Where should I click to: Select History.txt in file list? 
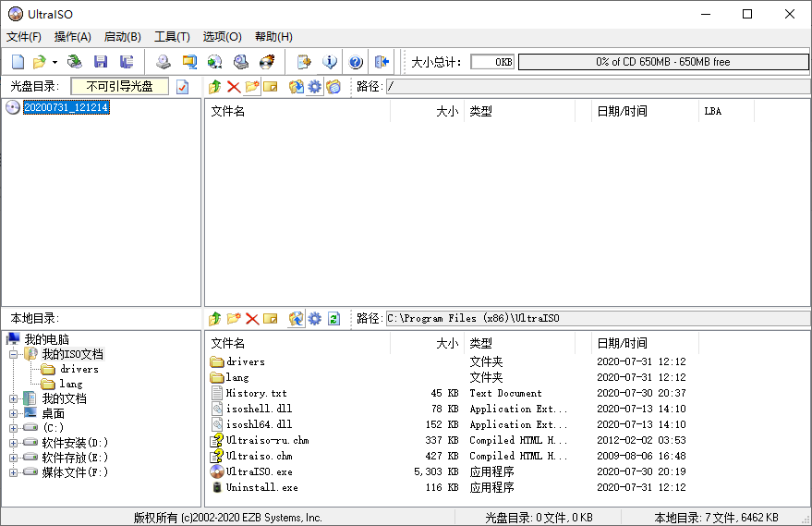coord(256,393)
